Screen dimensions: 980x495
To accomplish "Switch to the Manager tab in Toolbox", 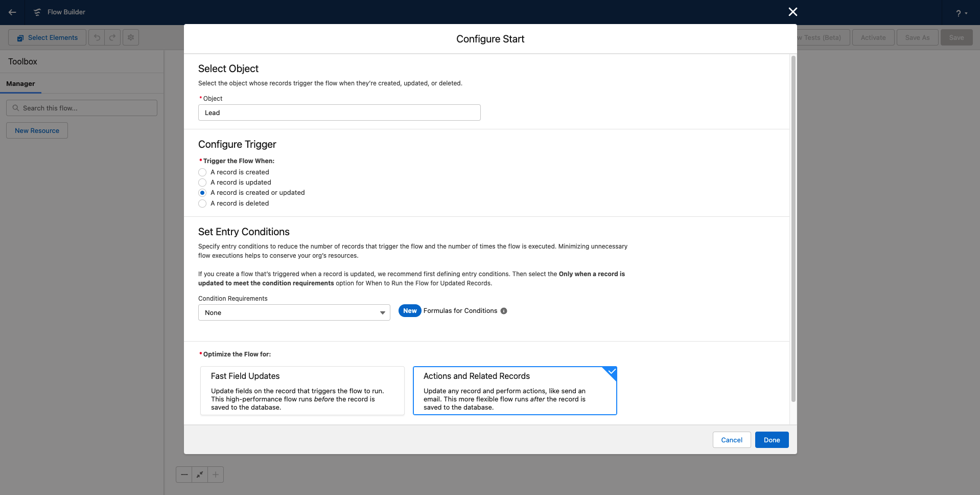I will click(x=20, y=83).
